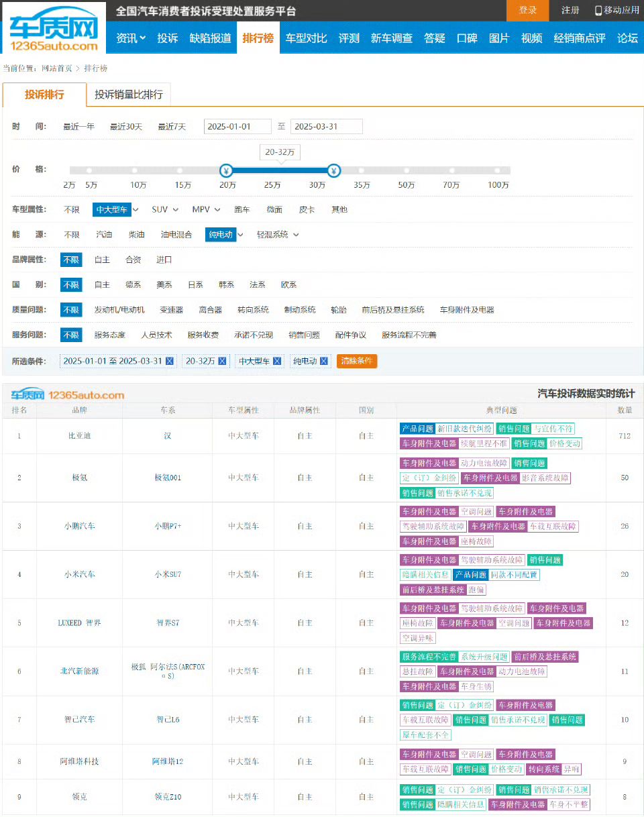Open the 缺陷报道 navigation menu item
Viewport: 644px width, 817px height.
pos(210,38)
